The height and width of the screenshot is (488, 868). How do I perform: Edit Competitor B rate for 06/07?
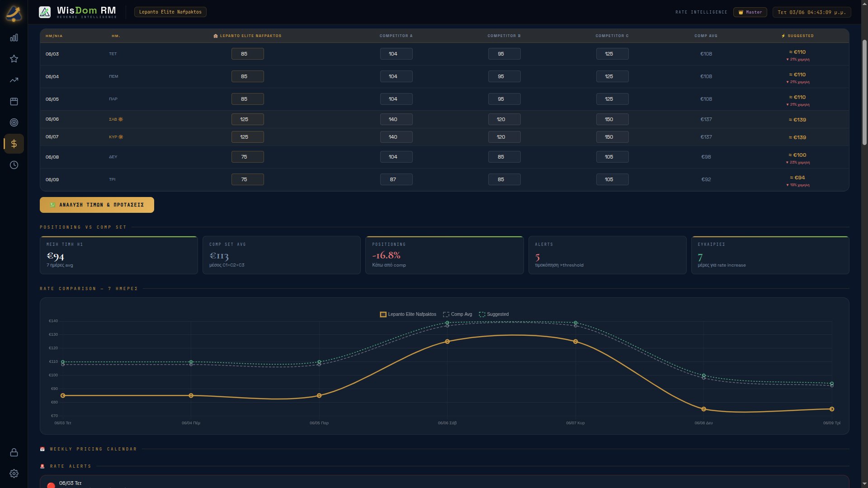click(505, 137)
